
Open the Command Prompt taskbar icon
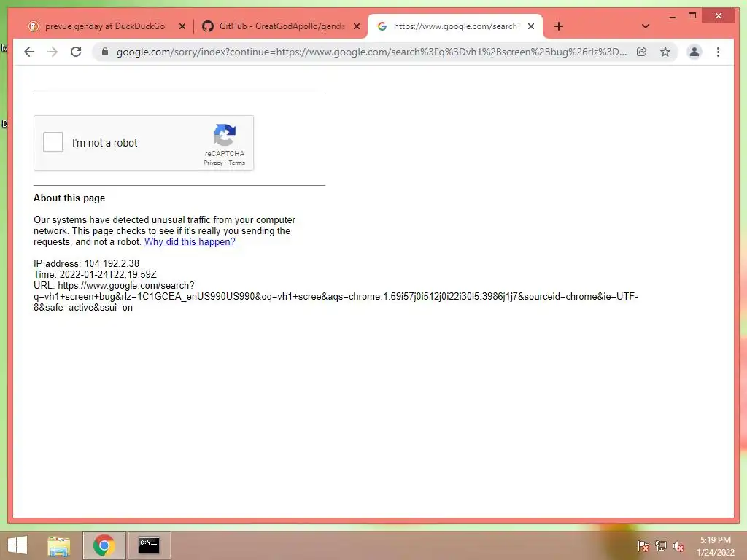(x=149, y=545)
